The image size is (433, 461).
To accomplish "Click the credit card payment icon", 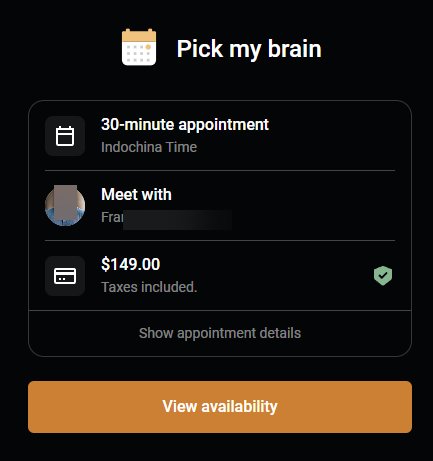I will [65, 276].
